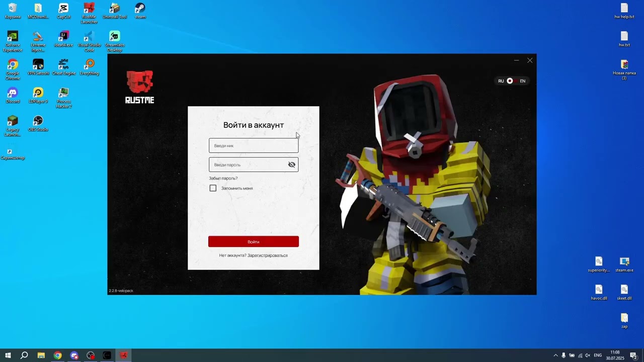Select the VPN Satoshi desktop icon
The image size is (644, 362).
pos(38,67)
